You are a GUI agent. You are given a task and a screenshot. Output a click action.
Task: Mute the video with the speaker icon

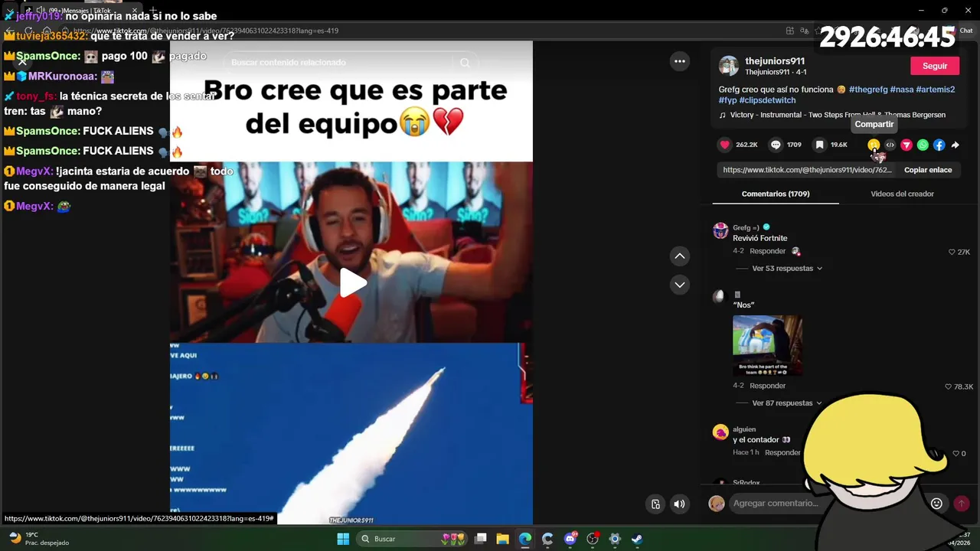click(x=679, y=504)
